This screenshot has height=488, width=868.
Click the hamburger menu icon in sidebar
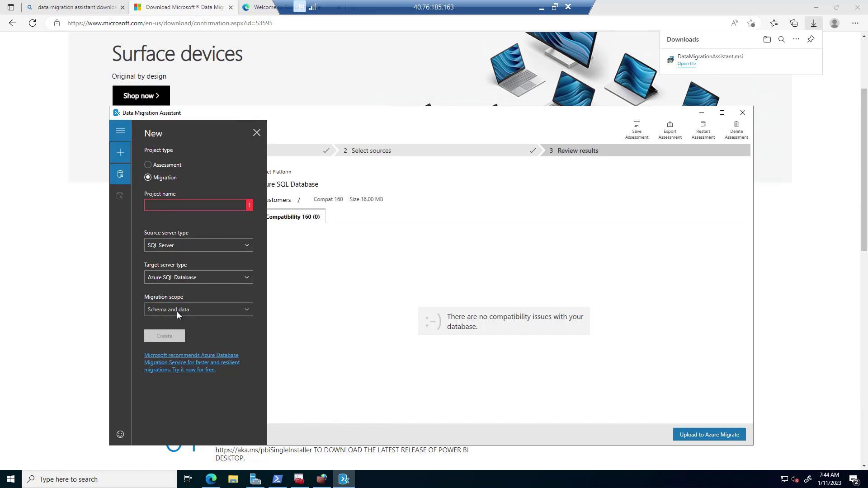tap(120, 131)
